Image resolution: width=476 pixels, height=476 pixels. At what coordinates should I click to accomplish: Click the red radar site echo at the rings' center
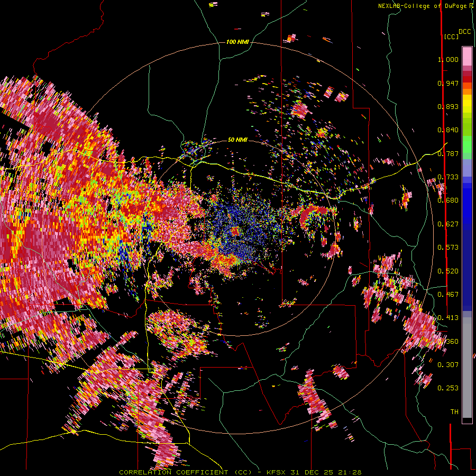coord(235,232)
